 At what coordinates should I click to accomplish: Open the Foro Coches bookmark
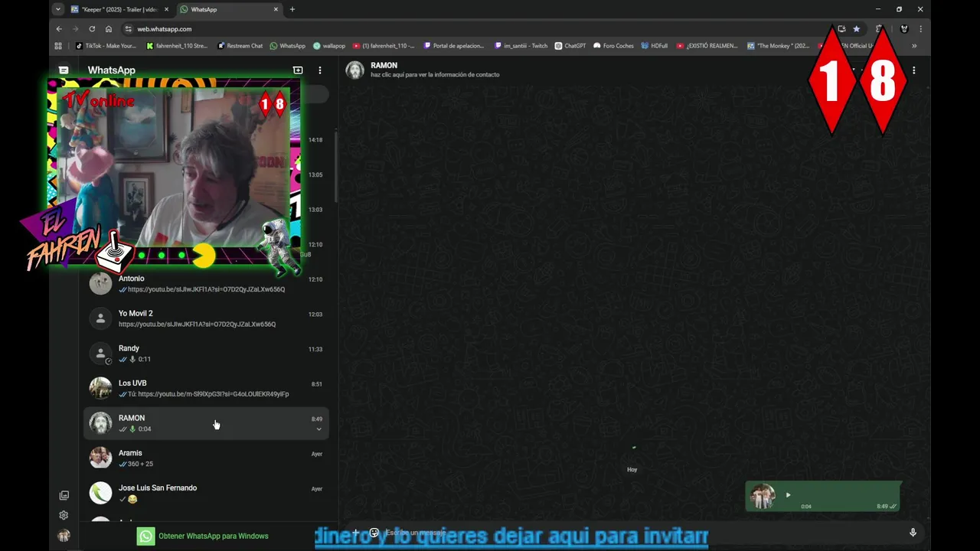(x=614, y=46)
